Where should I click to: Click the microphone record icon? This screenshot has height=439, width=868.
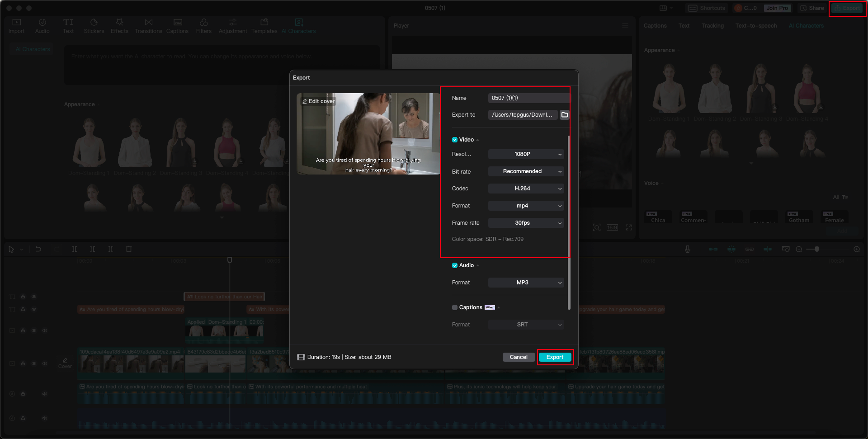pyautogui.click(x=687, y=249)
